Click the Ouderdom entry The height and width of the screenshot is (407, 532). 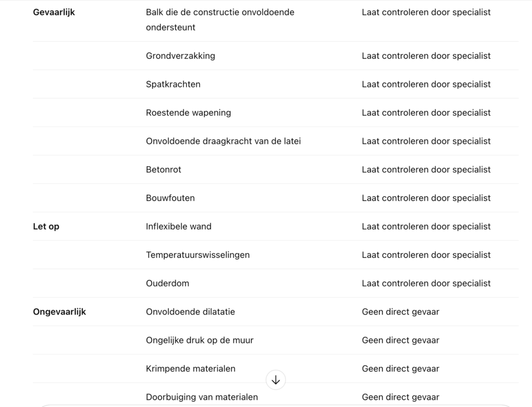(167, 283)
